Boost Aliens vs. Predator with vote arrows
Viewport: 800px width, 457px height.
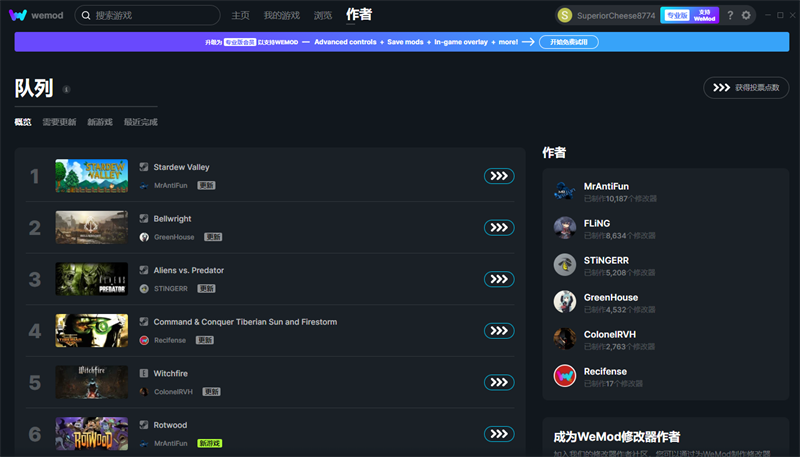click(499, 279)
